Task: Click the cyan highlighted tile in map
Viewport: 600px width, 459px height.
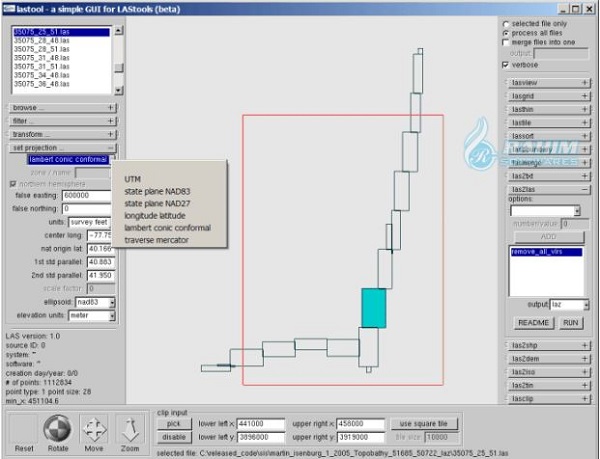Action: pyautogui.click(x=373, y=308)
